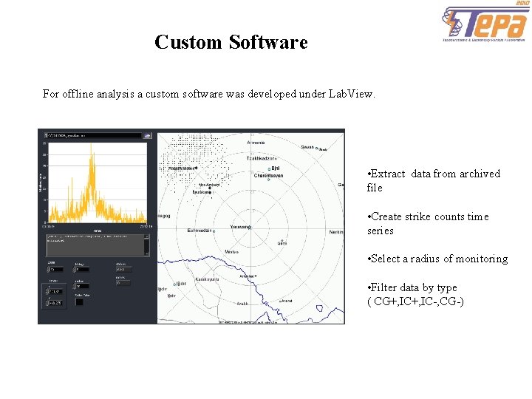Image resolution: width=532 pixels, height=399 pixels.
Task: Click the errors indicator field below strikes
Action: pyautogui.click(x=123, y=282)
